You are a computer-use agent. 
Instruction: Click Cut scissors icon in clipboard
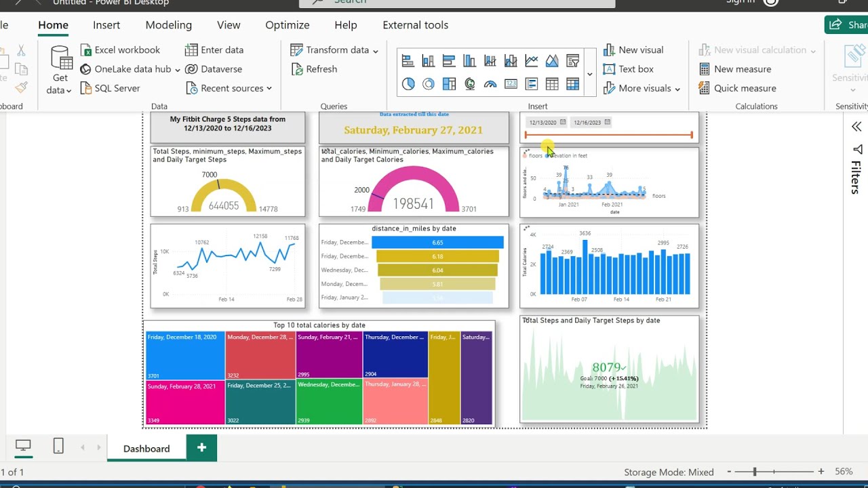coord(21,50)
